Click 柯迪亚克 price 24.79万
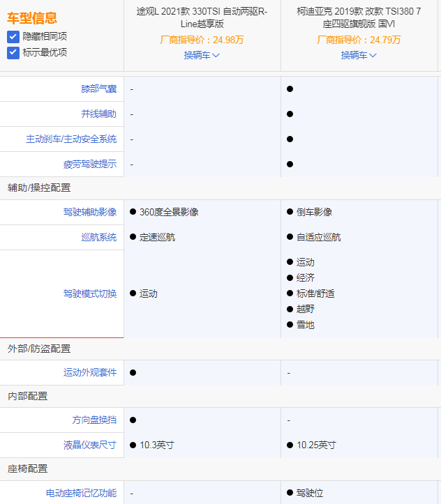The height and width of the screenshot is (504, 441). coord(359,40)
